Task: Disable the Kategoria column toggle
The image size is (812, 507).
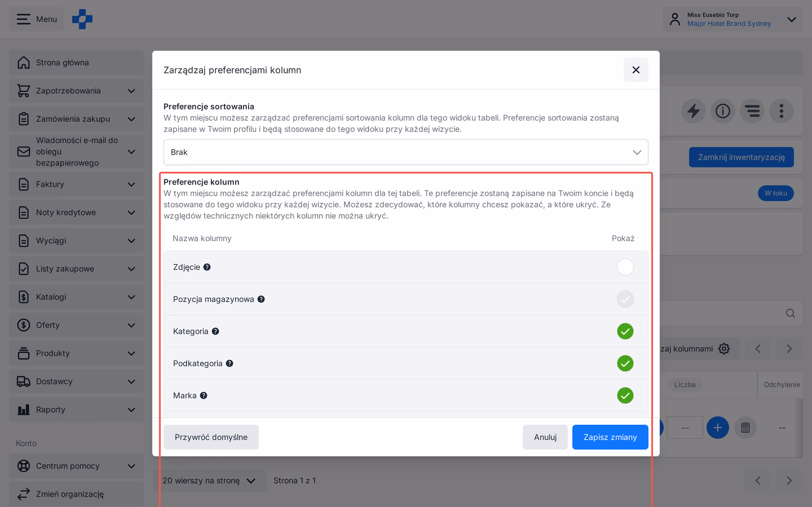Action: click(x=625, y=331)
